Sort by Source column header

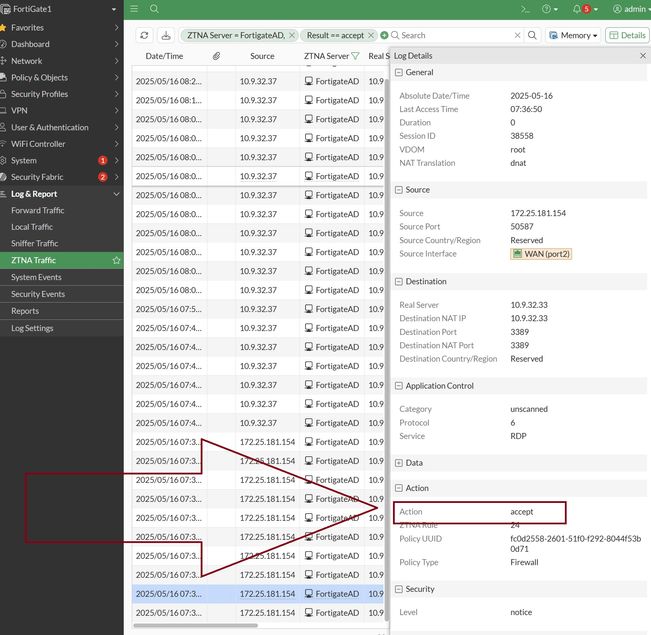pos(262,56)
